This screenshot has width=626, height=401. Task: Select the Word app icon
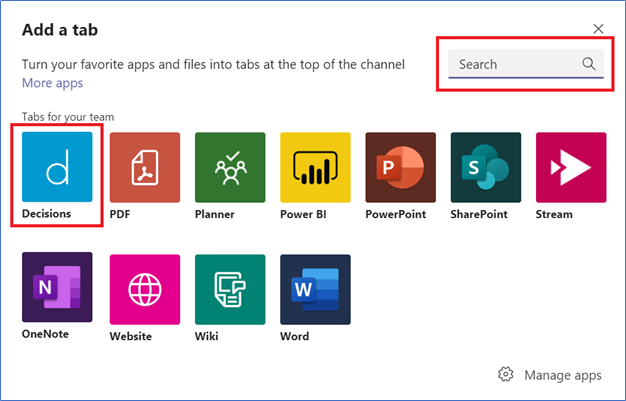click(315, 290)
